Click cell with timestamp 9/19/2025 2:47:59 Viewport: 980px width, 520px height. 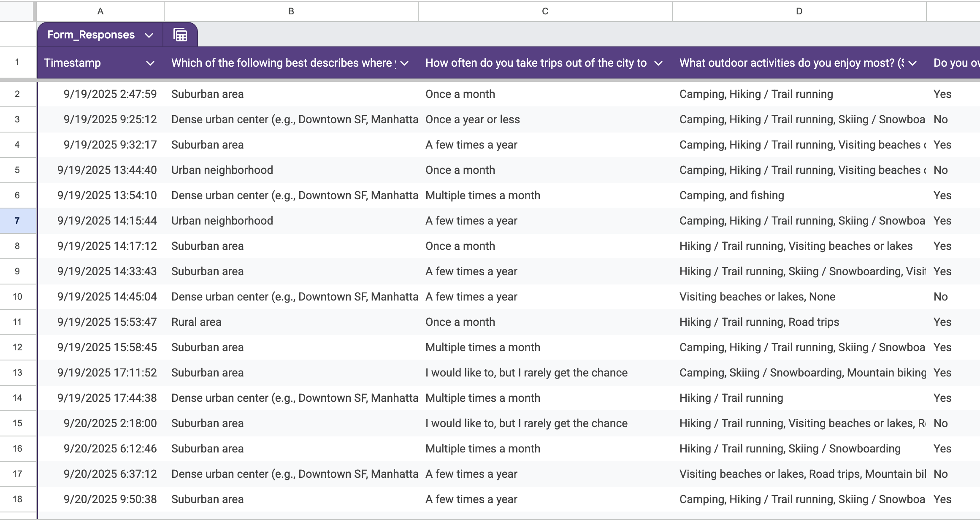coord(100,94)
